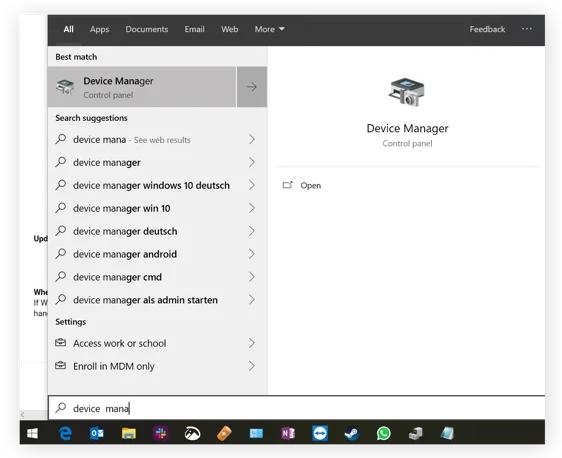Viewport: 562px width, 458px height.
Task: Click Open in the preview pane
Action: point(310,186)
